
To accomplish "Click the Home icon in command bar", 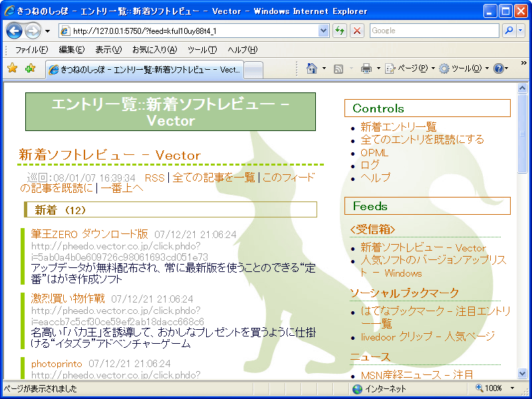I will click(x=311, y=68).
